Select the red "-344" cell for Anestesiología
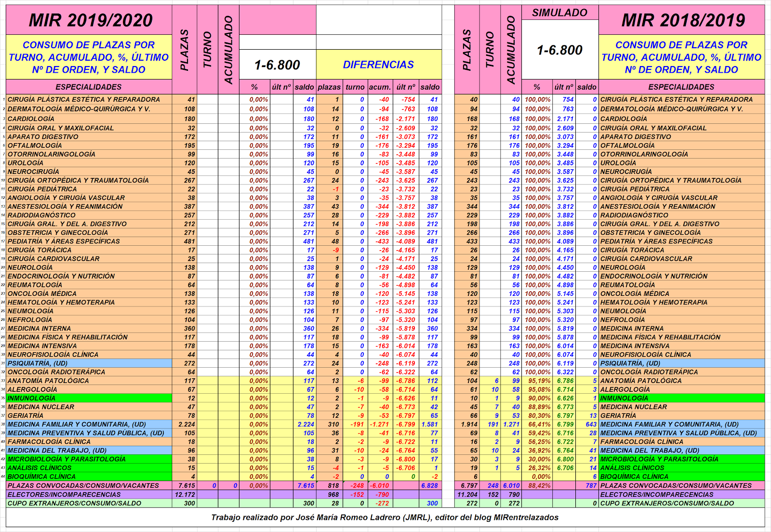Screen dimensions: 771x532 [x=380, y=206]
